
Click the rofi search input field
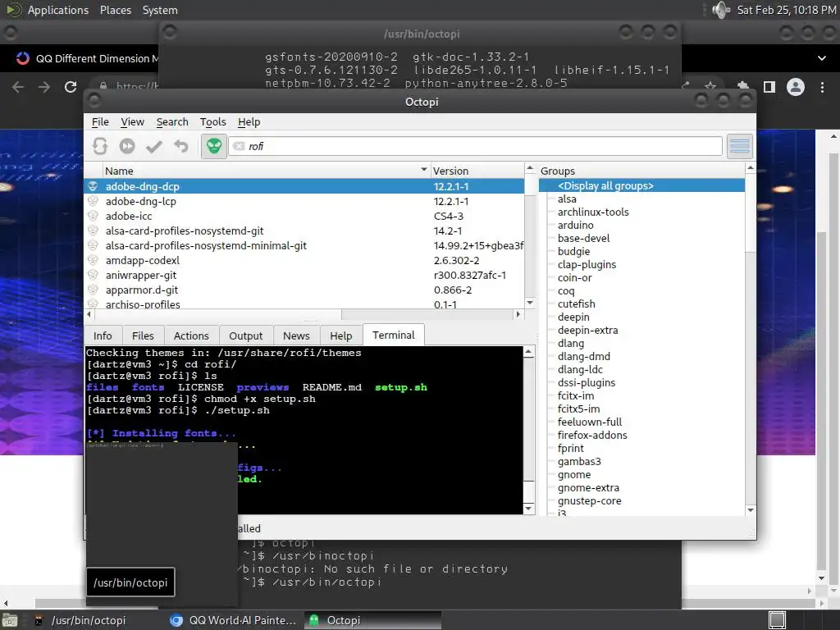[x=475, y=146]
